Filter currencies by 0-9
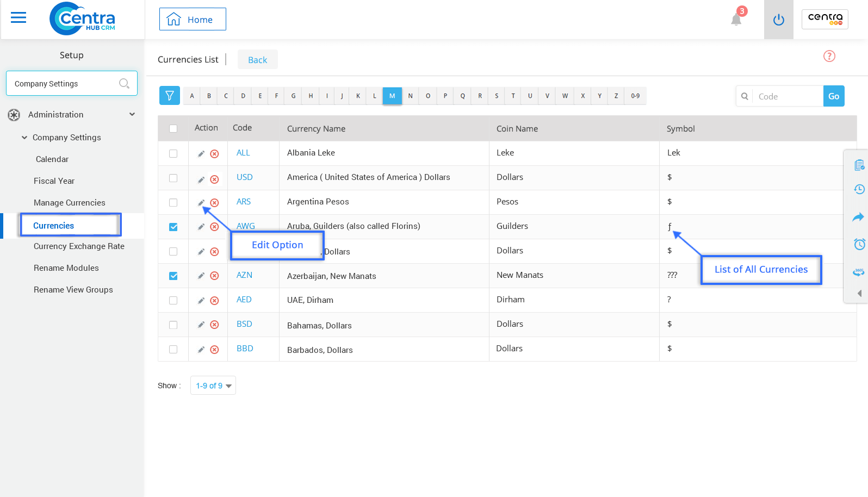Screen dimensions: 868x497 (x=635, y=96)
